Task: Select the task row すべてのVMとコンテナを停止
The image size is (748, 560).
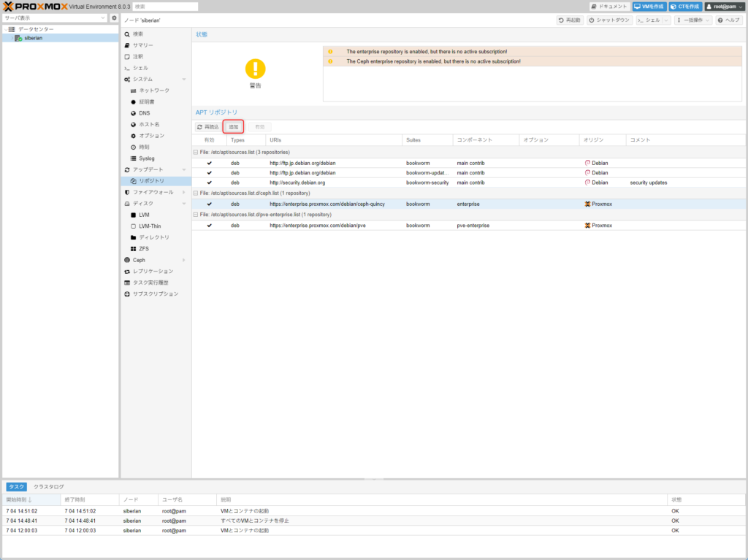Action: coord(373,521)
